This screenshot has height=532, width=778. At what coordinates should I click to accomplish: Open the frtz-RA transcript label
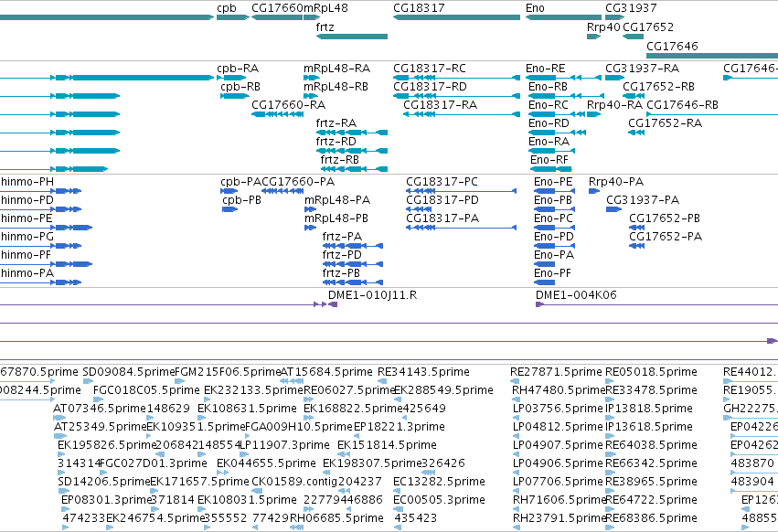coord(336,123)
